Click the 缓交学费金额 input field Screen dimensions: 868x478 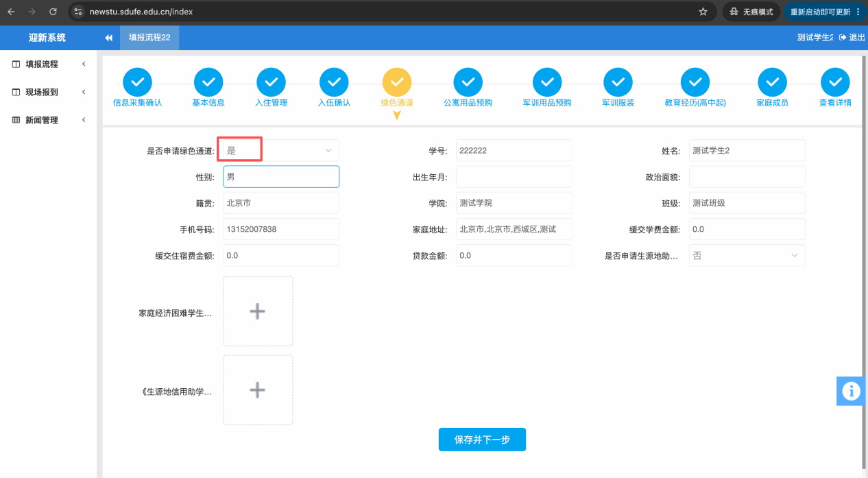pos(747,229)
